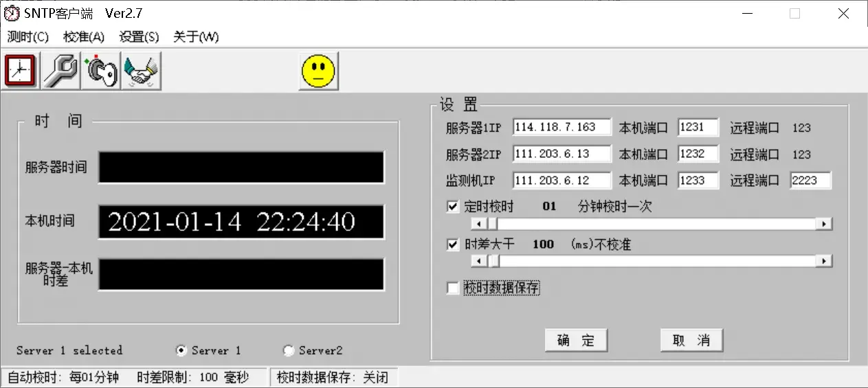Viewport: 868px width, 388px height.
Task: Open the 校准(A) menu
Action: point(84,37)
